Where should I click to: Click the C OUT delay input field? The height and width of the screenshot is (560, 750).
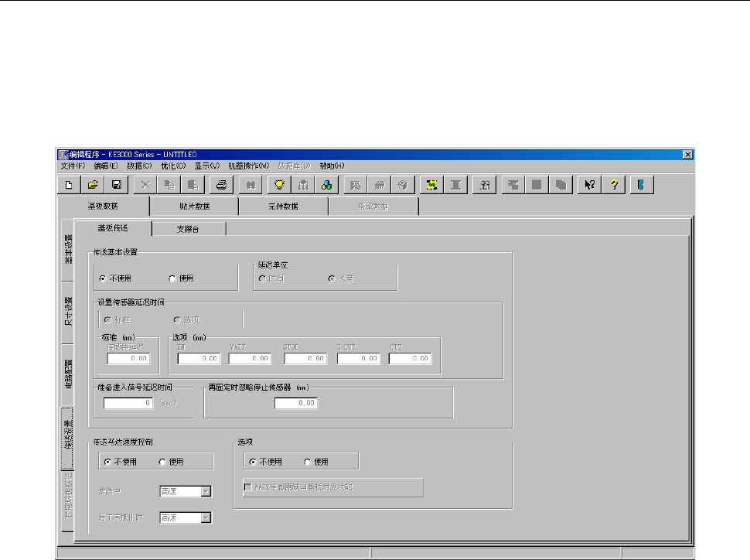[359, 358]
